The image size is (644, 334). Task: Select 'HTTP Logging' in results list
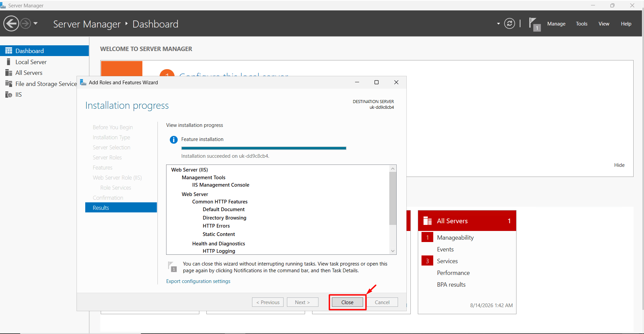(219, 251)
